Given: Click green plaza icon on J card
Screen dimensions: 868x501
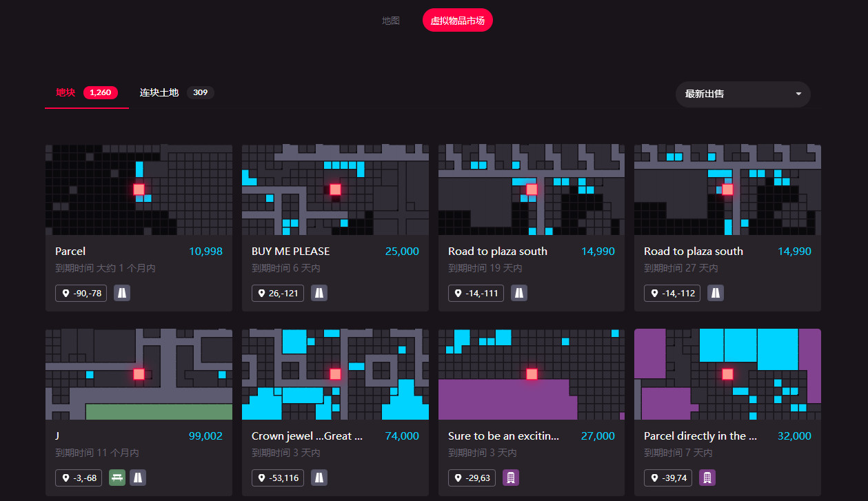Looking at the screenshot, I should (117, 478).
